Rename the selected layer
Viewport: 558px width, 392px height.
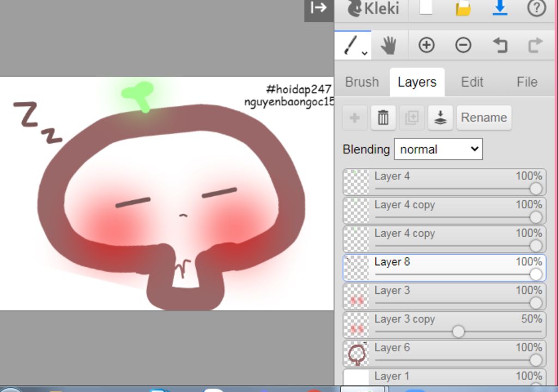click(484, 118)
